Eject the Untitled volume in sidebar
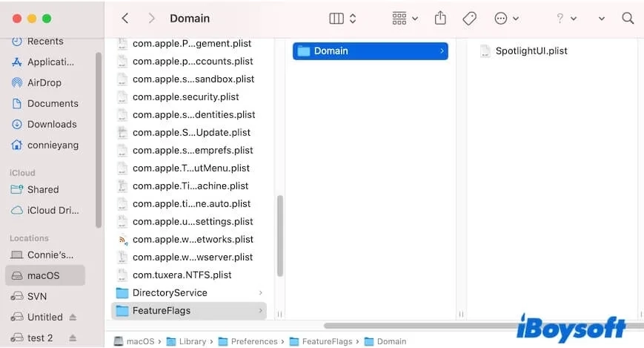This screenshot has width=644, height=348. click(73, 317)
